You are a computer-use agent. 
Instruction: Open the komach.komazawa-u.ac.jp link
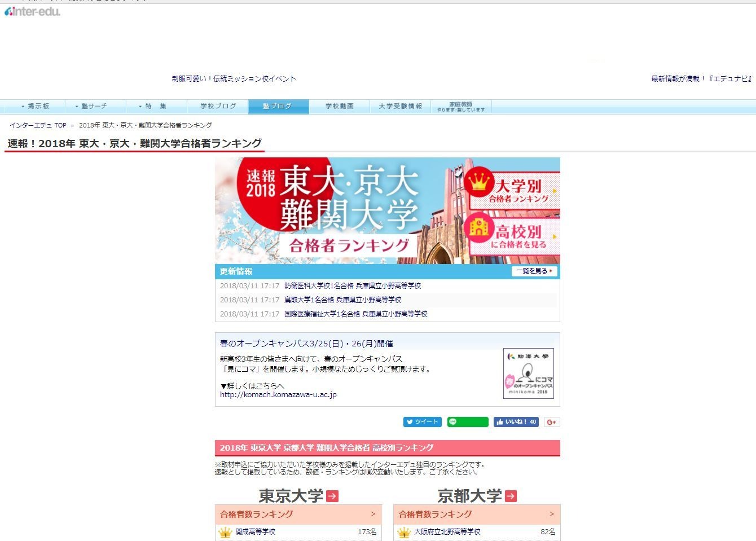pyautogui.click(x=278, y=395)
